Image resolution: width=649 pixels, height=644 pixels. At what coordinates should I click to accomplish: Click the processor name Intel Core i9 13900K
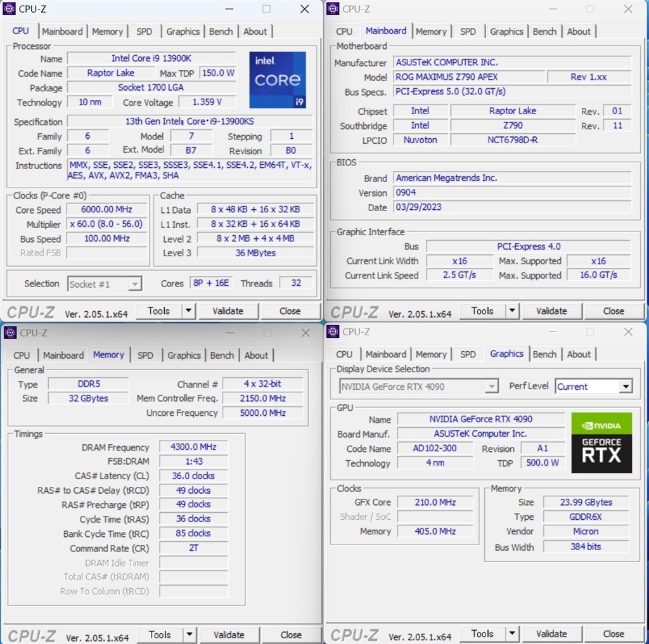pyautogui.click(x=151, y=58)
